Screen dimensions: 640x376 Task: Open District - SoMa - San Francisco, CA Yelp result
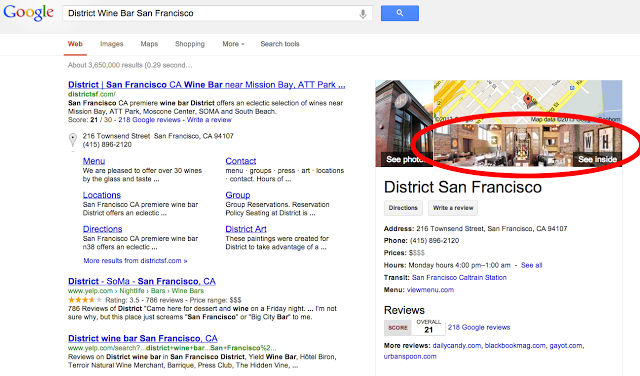point(142,281)
